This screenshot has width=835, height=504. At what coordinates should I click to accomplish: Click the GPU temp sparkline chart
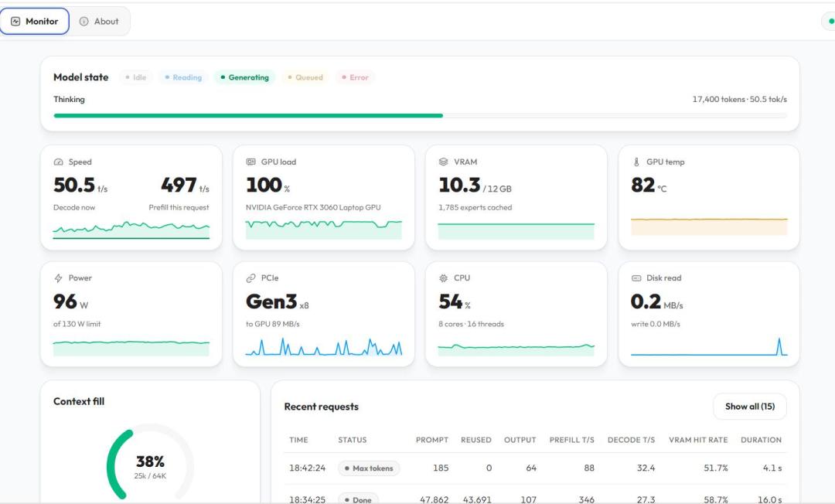[x=709, y=226]
